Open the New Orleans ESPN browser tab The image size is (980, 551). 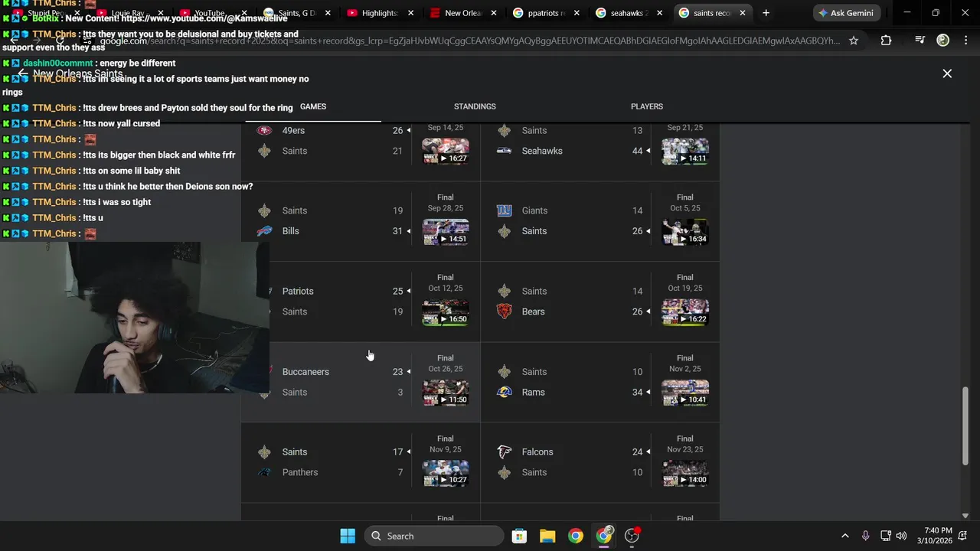coord(462,13)
